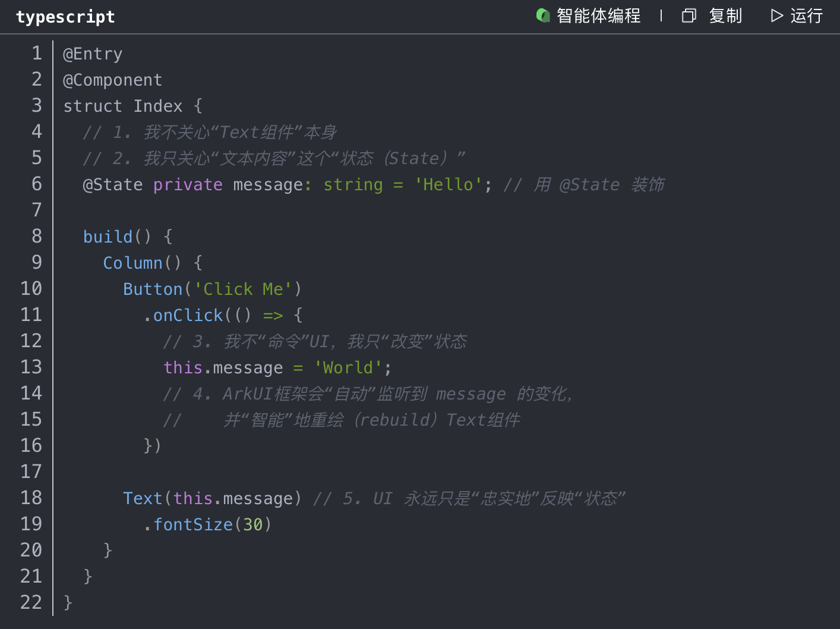The height and width of the screenshot is (629, 840).
Task: Click the Column() call on line 9
Action: pos(133,262)
